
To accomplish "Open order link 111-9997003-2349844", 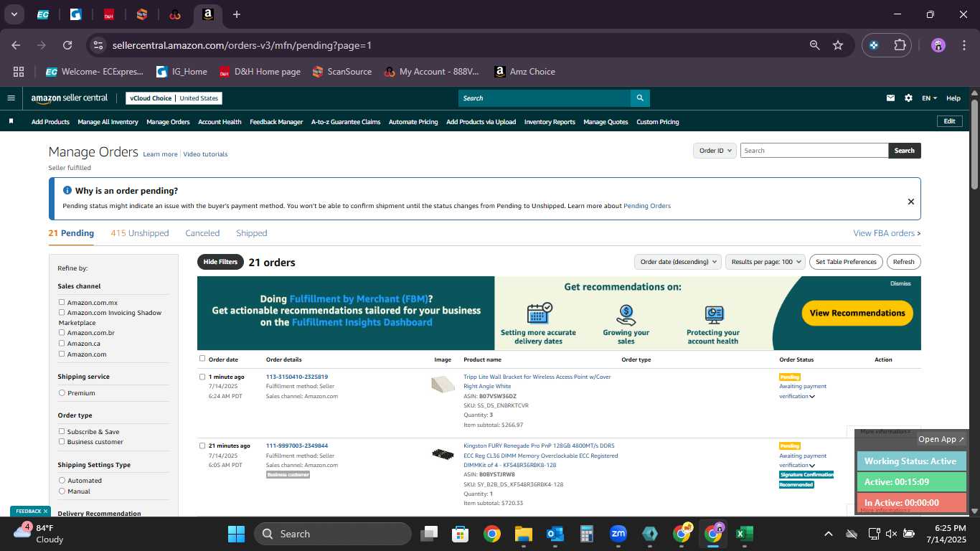I will [297, 446].
